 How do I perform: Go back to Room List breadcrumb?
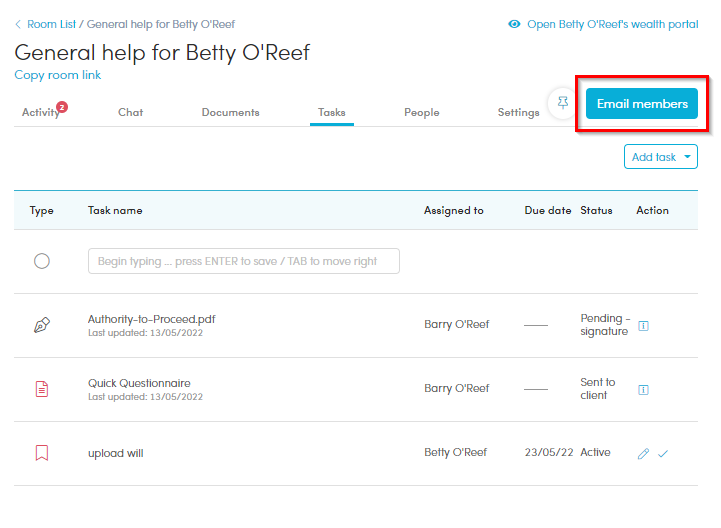coord(51,24)
